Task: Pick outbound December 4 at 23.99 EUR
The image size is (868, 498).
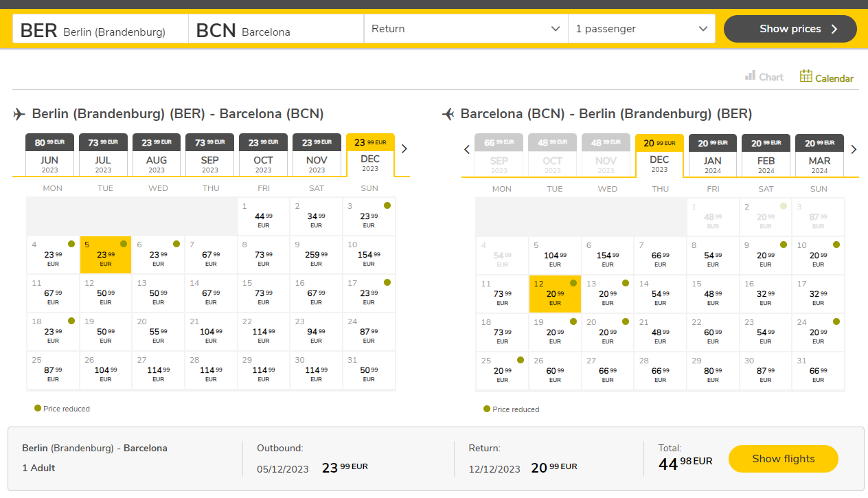Action: tap(53, 255)
